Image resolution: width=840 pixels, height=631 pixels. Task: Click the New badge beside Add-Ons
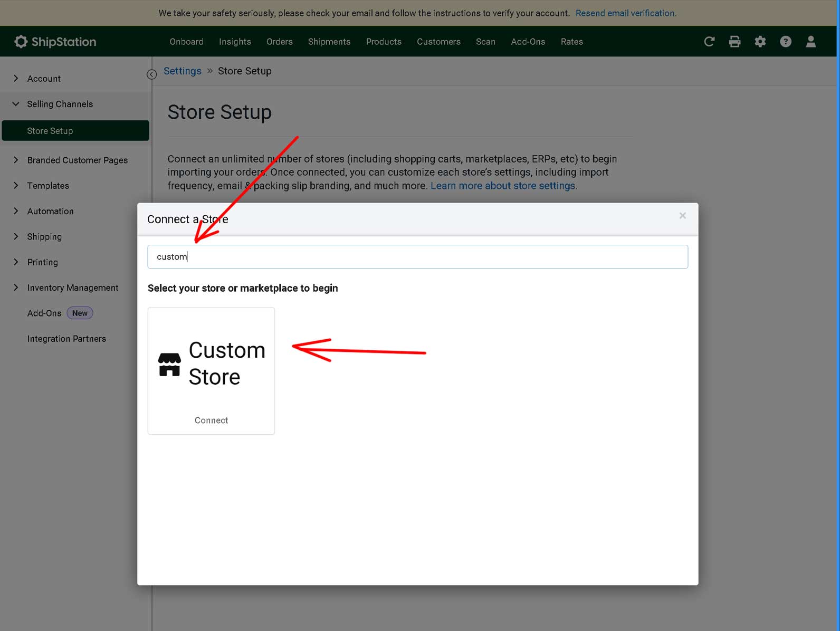(x=80, y=313)
